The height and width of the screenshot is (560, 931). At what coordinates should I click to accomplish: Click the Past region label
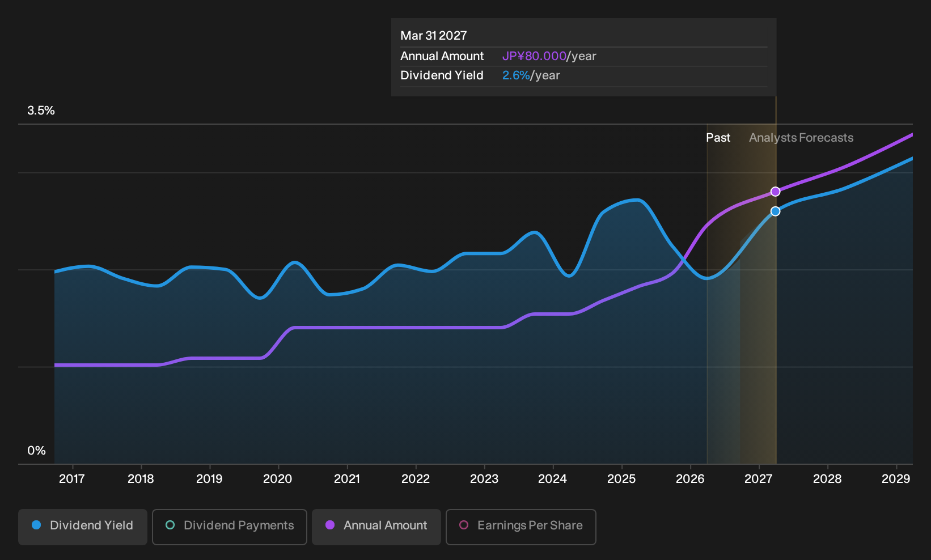click(718, 138)
